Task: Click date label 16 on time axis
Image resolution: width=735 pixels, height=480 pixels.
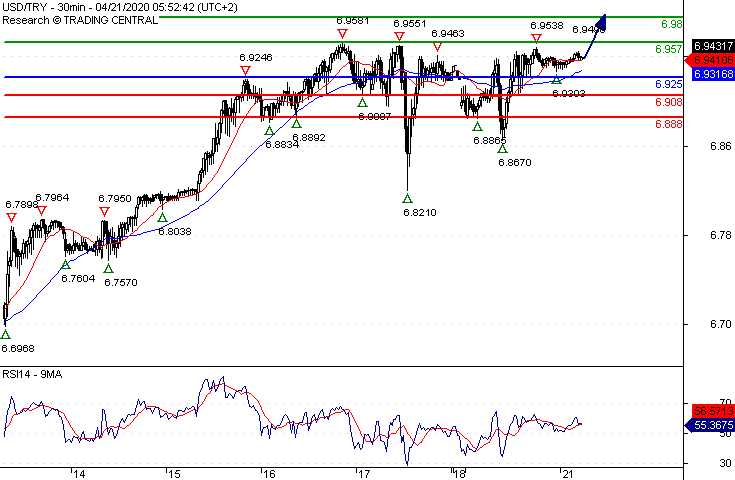Action: pos(269,474)
